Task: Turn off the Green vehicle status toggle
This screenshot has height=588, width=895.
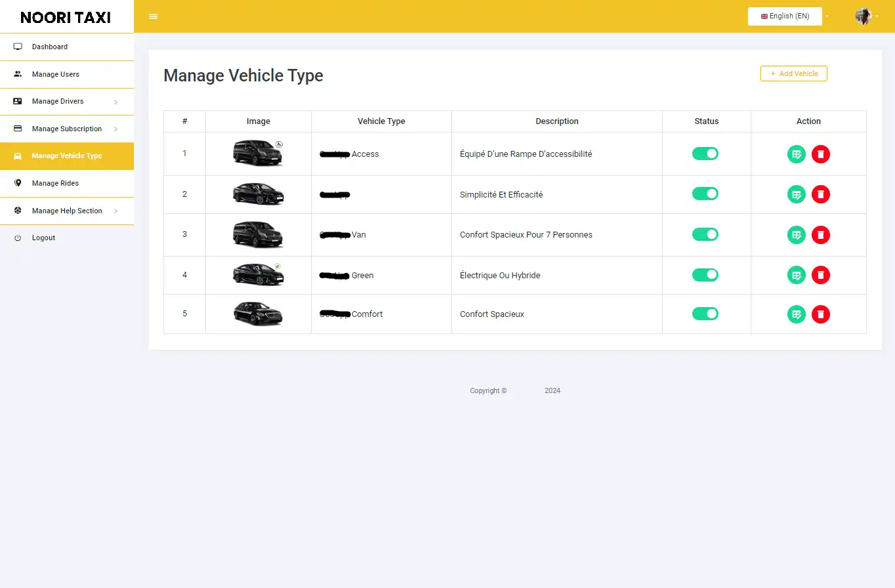Action: coord(705,274)
